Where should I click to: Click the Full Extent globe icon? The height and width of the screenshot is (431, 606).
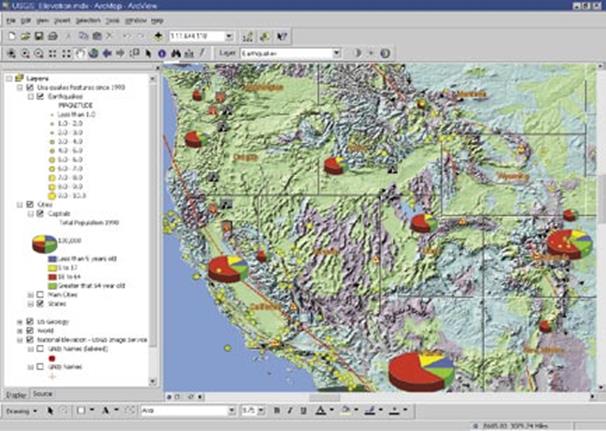coord(92,53)
